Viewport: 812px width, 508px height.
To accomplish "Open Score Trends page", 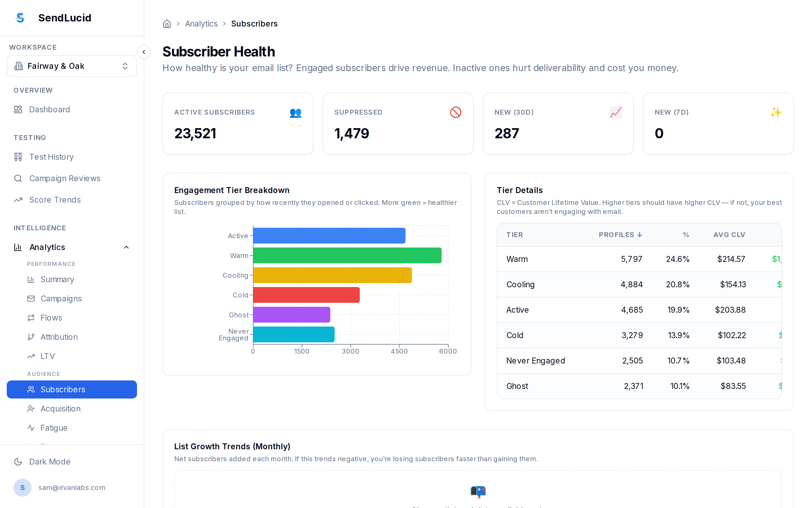I will point(72,200).
